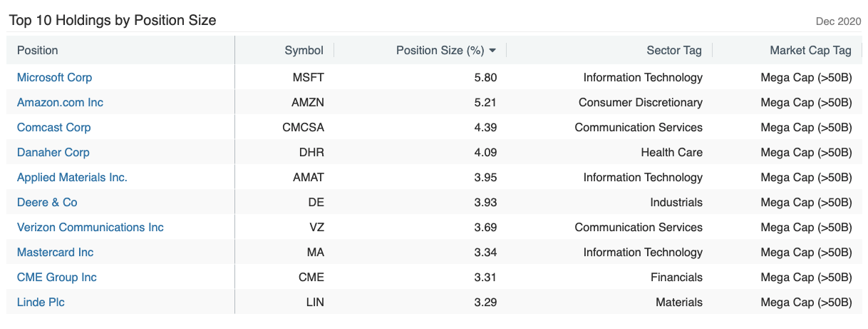Sort by the Position column header
This screenshot has width=868, height=329.
38,50
